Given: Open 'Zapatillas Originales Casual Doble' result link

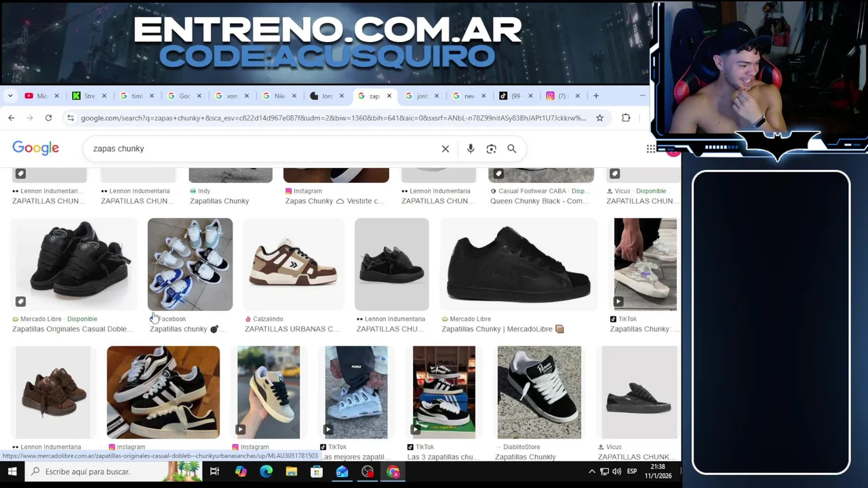Looking at the screenshot, I should (73, 329).
